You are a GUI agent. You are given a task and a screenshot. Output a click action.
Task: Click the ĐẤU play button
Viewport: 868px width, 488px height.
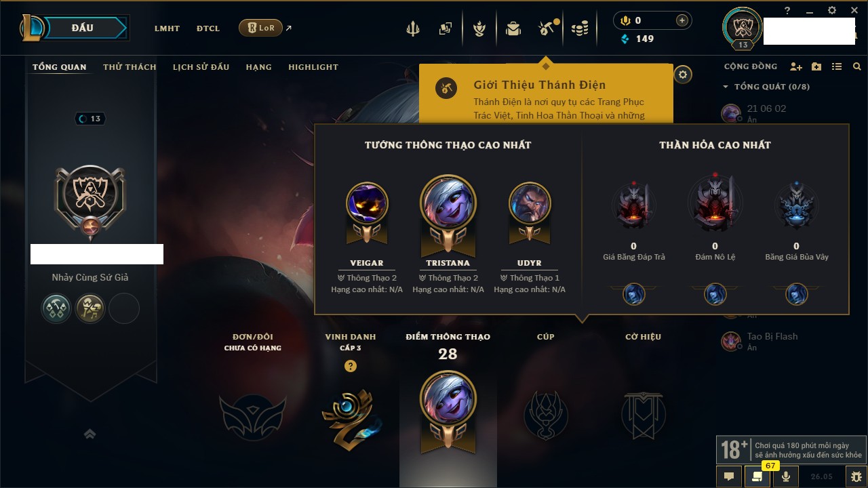83,28
